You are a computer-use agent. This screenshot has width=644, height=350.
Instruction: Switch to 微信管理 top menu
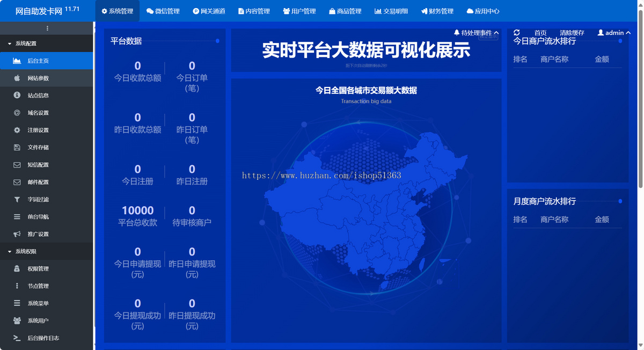[163, 11]
